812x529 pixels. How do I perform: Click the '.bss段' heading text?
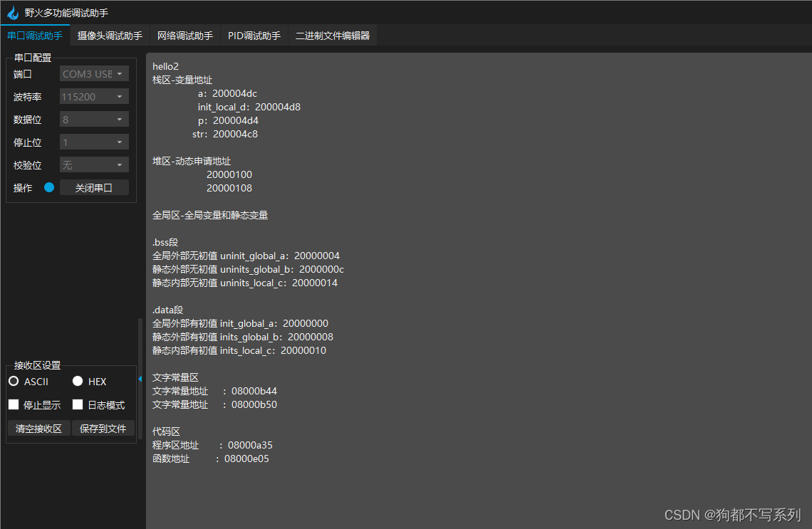[165, 242]
